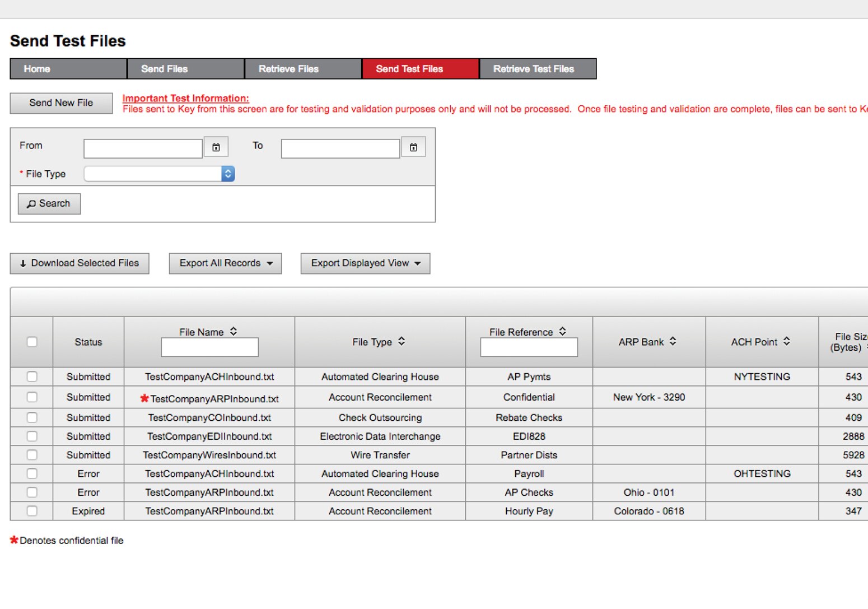The image size is (868, 609).
Task: Open the Export Displayed View dropdown
Action: (x=418, y=263)
